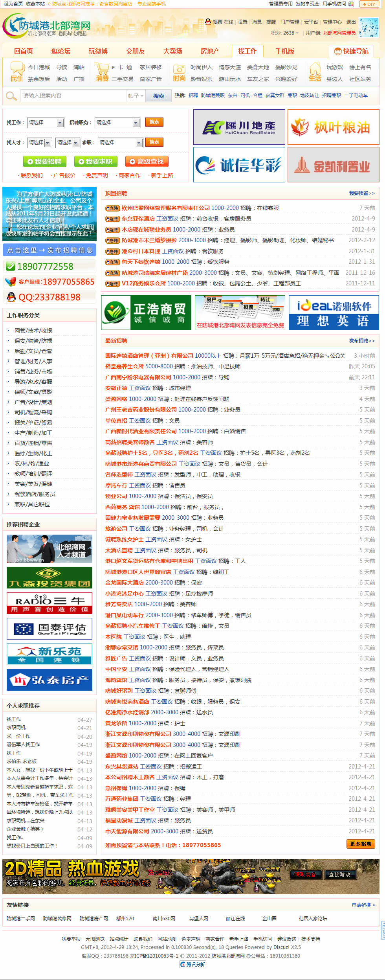Click the 申请链接 link

tap(363, 905)
